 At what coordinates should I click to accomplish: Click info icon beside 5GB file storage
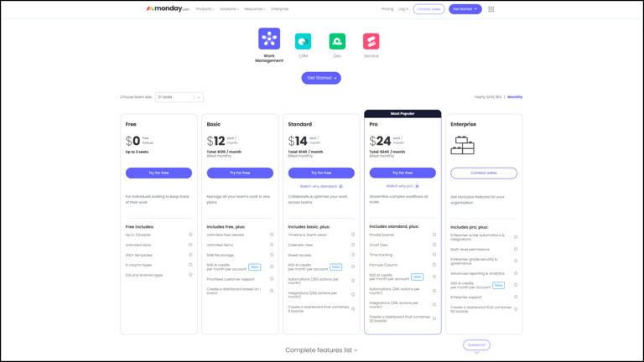point(272,255)
